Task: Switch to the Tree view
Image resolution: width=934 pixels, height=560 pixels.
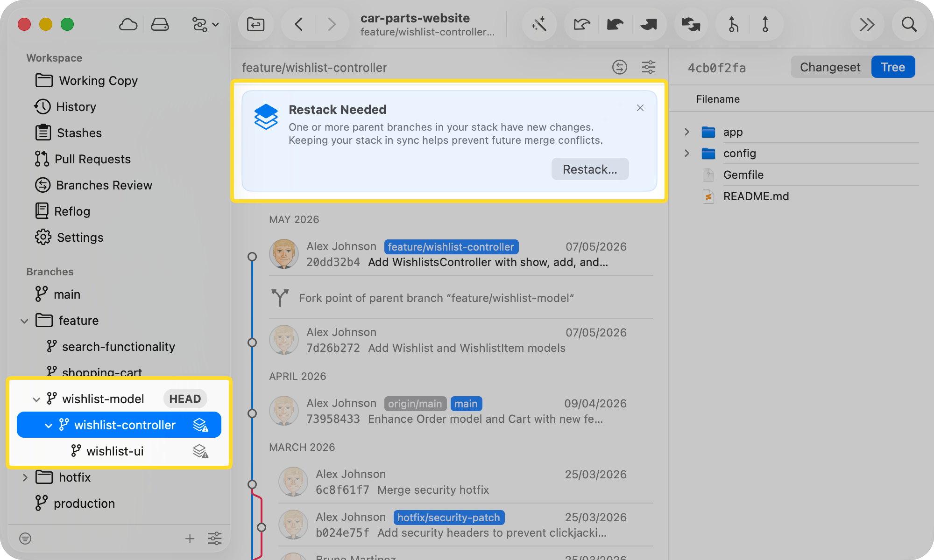Action: [x=893, y=67]
